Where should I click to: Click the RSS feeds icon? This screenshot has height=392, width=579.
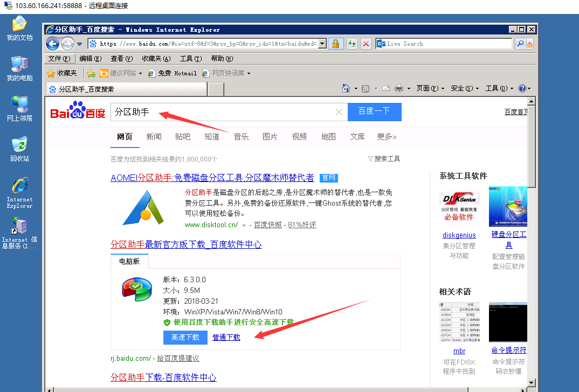coord(366,88)
